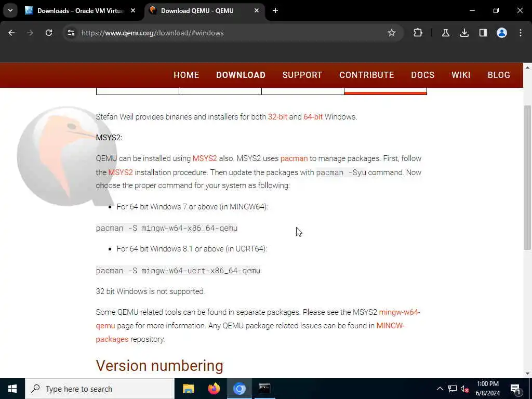Open the notification center icon
Screen dimensions: 532x399
tap(516, 389)
